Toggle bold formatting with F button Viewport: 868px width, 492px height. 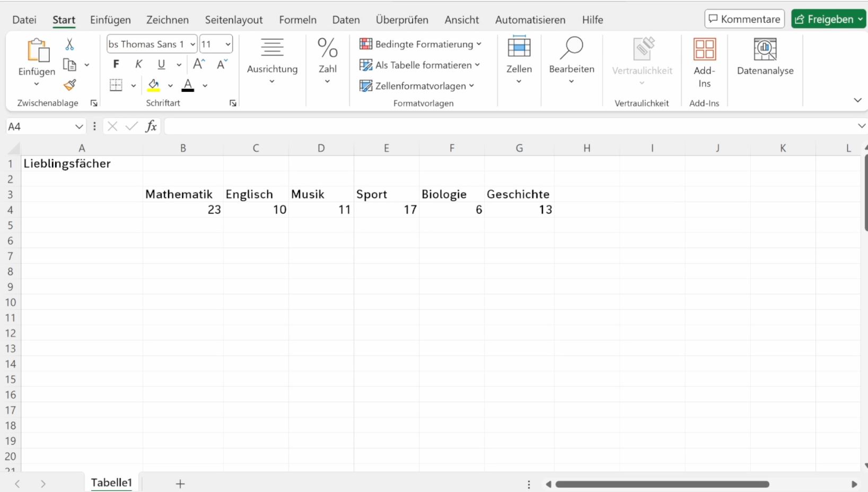(116, 64)
